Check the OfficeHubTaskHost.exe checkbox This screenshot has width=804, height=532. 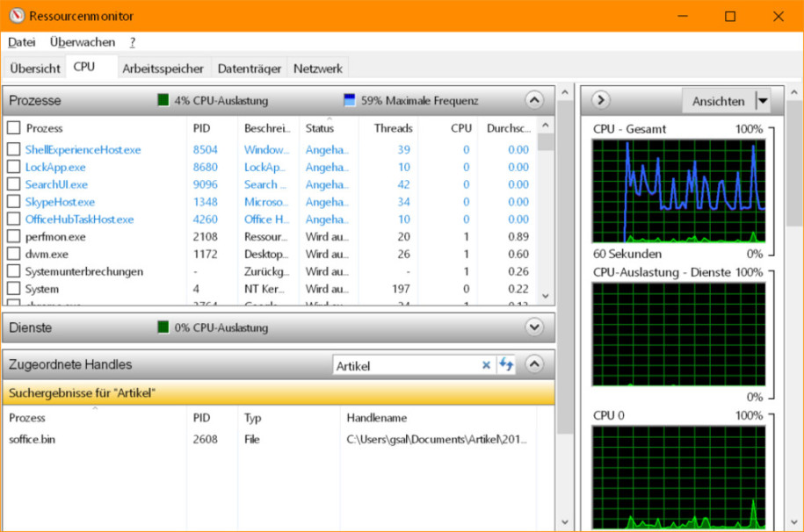(x=14, y=219)
